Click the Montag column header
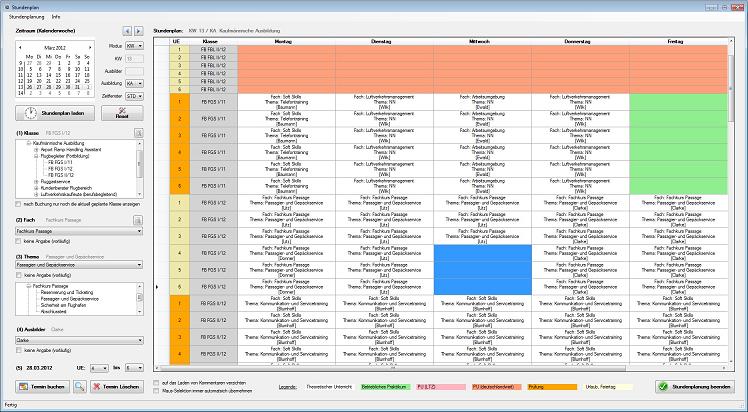The image size is (748, 412). point(286,41)
